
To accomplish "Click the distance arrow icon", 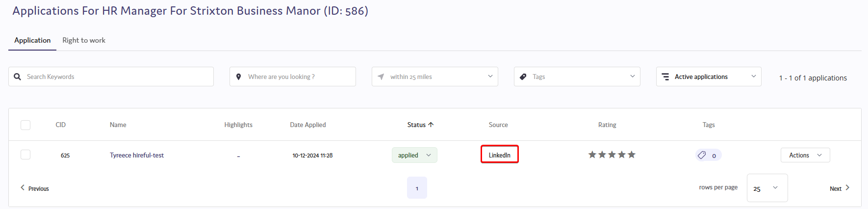I will (381, 77).
